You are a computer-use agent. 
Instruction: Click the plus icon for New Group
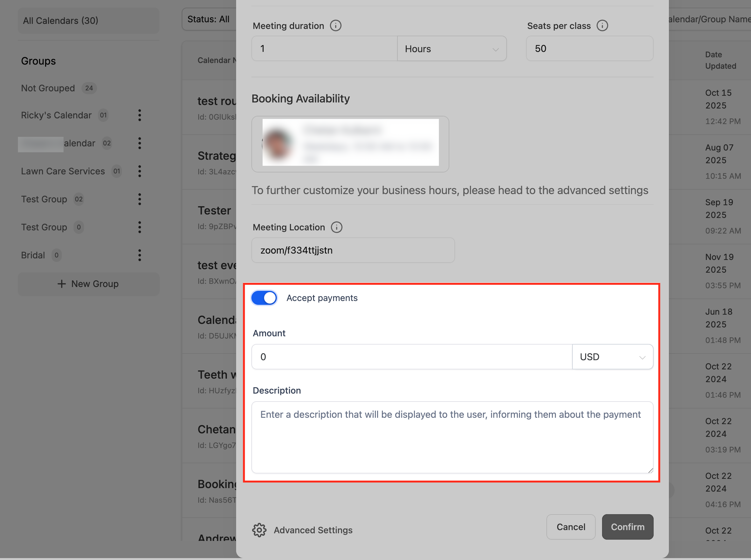coord(61,284)
